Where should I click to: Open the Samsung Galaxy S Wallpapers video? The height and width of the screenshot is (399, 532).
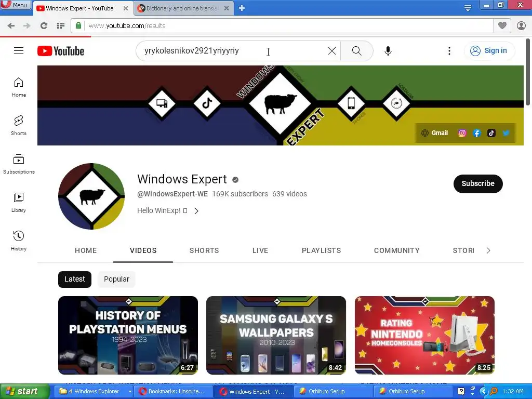tap(276, 335)
